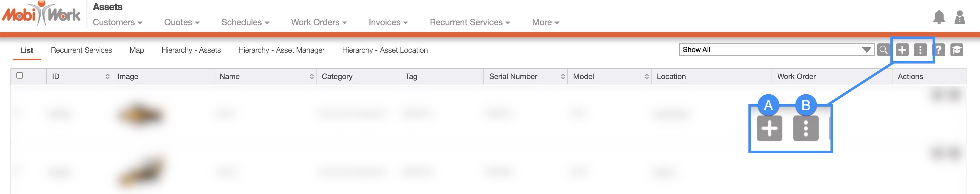The image size is (980, 194).
Task: Click the graduation cap tutorial icon
Action: 957,50
